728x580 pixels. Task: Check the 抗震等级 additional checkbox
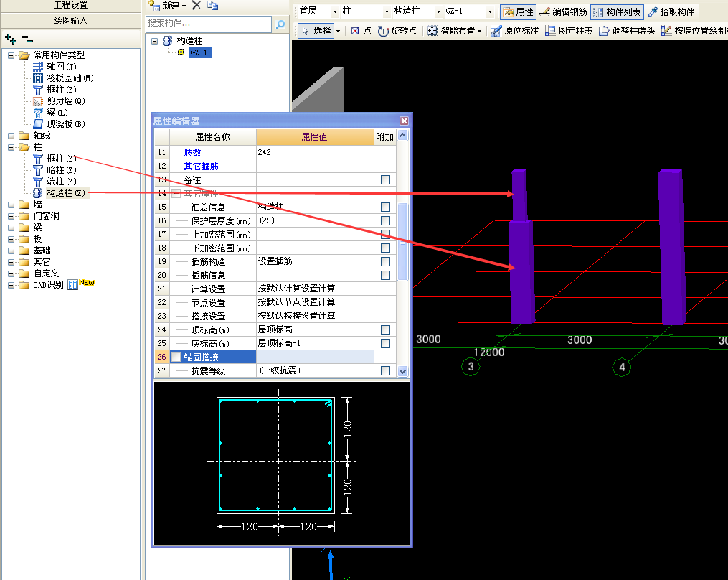click(x=385, y=370)
